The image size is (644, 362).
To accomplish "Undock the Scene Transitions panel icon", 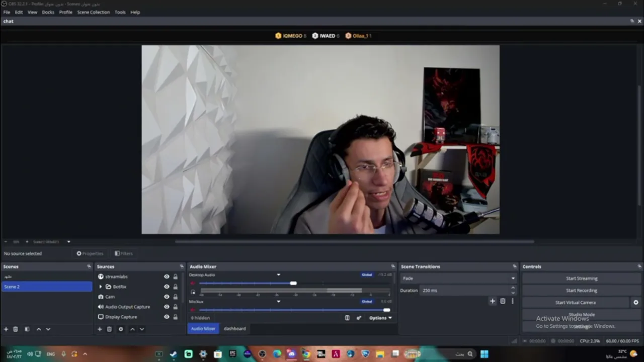I will pyautogui.click(x=514, y=266).
